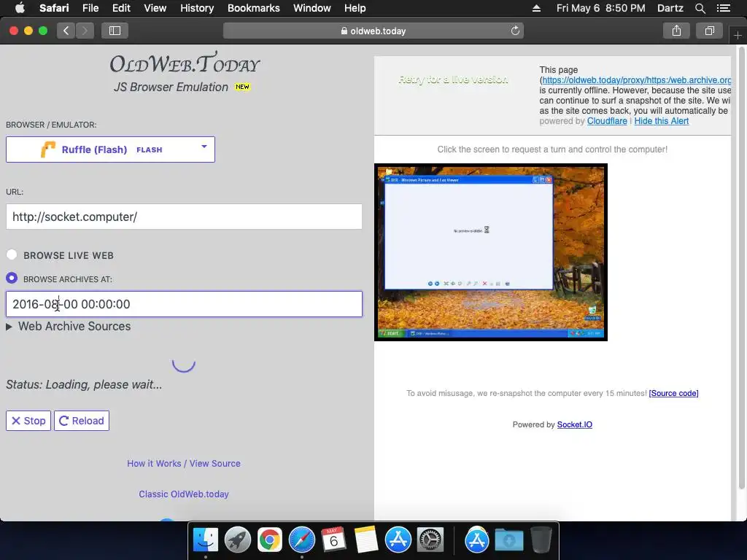
Task: Open Notification Center list icon
Action: (x=724, y=8)
